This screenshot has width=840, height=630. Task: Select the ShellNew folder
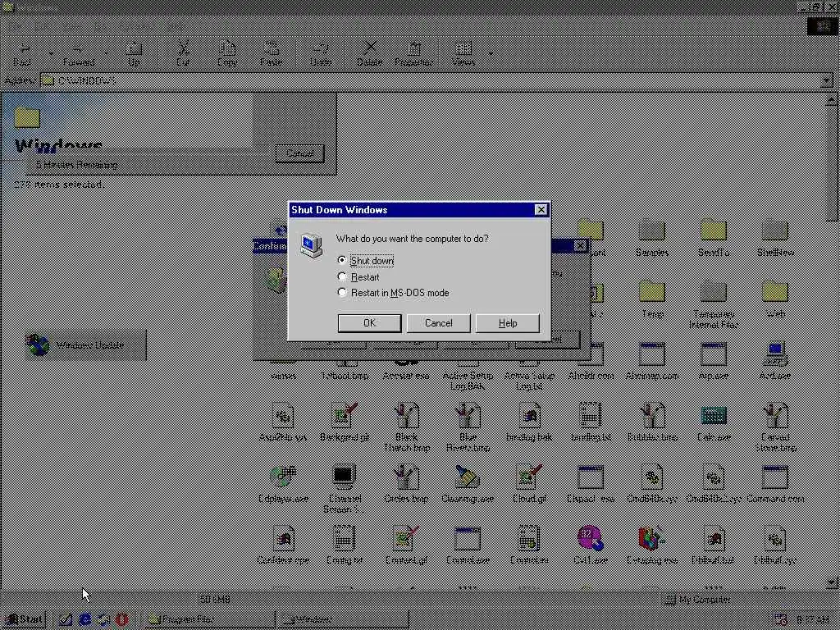coord(775,239)
